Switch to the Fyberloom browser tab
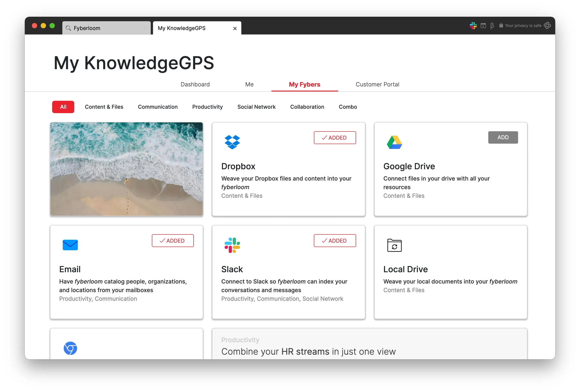Viewport: 580px width, 392px height. (x=106, y=28)
